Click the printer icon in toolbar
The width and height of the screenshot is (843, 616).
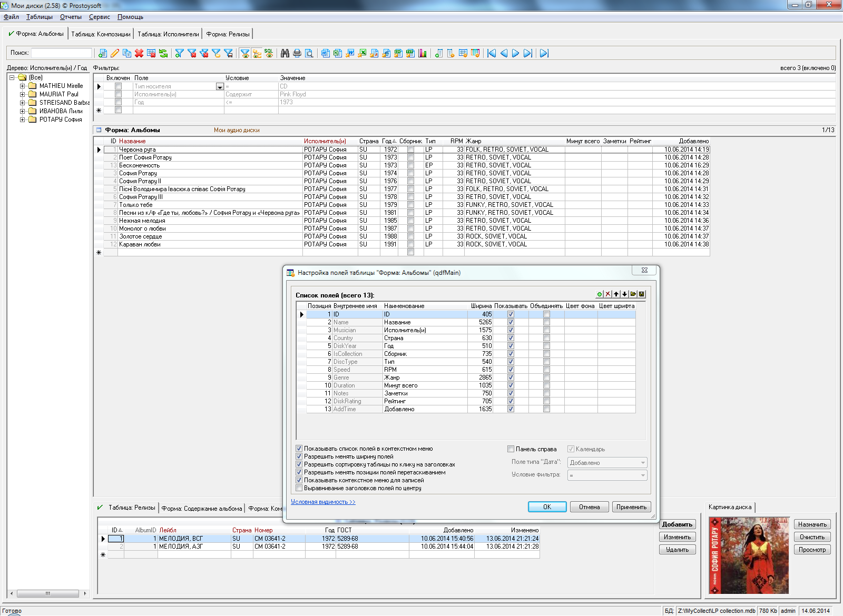[297, 53]
